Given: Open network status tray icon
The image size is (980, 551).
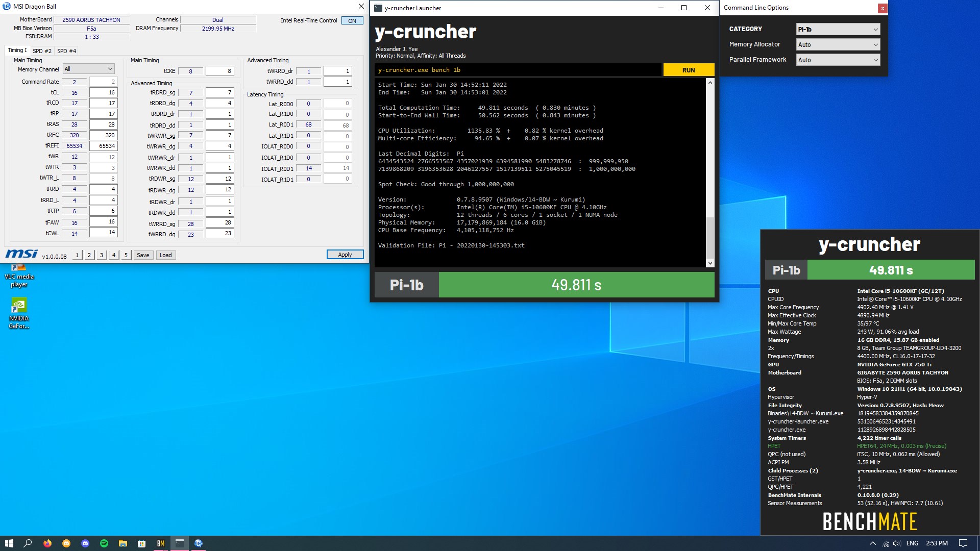Looking at the screenshot, I should (886, 543).
